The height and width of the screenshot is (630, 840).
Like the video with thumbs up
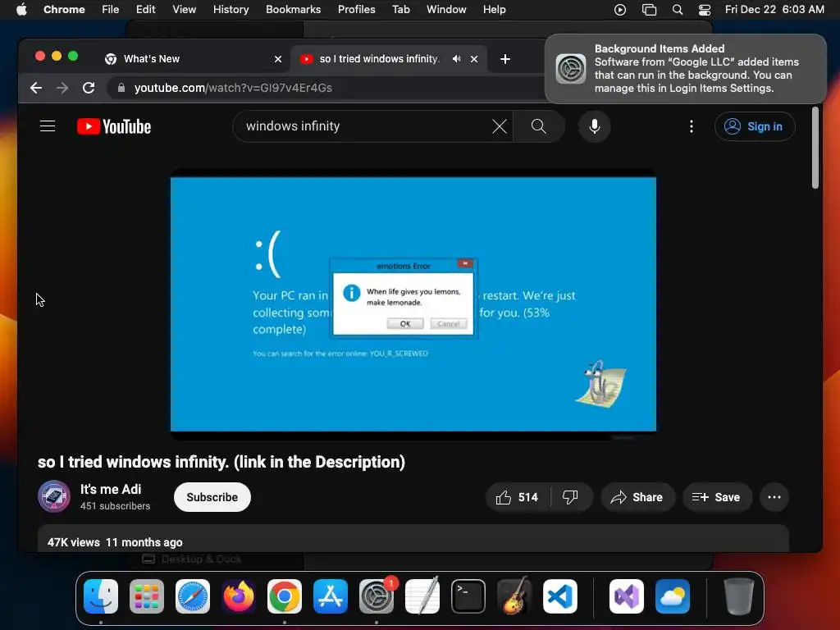click(x=504, y=497)
